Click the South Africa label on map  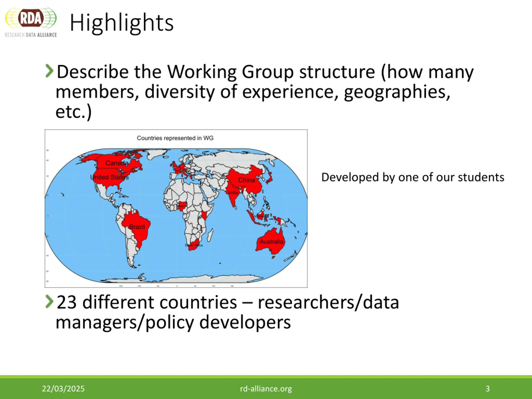click(194, 245)
